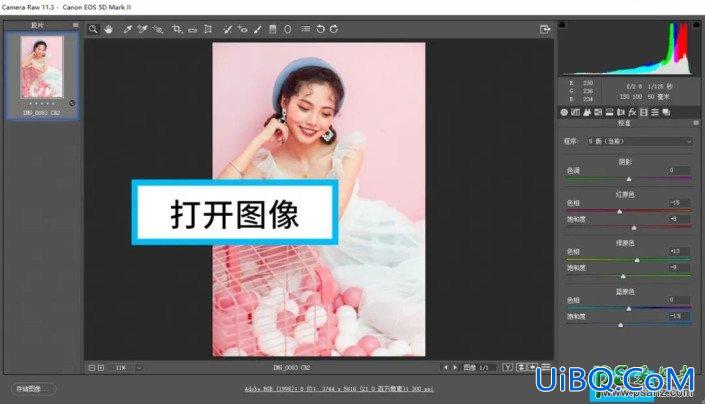Toggle panel default settings icon near preview
Image resolution: width=705 pixels, height=404 pixels.
pos(545,368)
